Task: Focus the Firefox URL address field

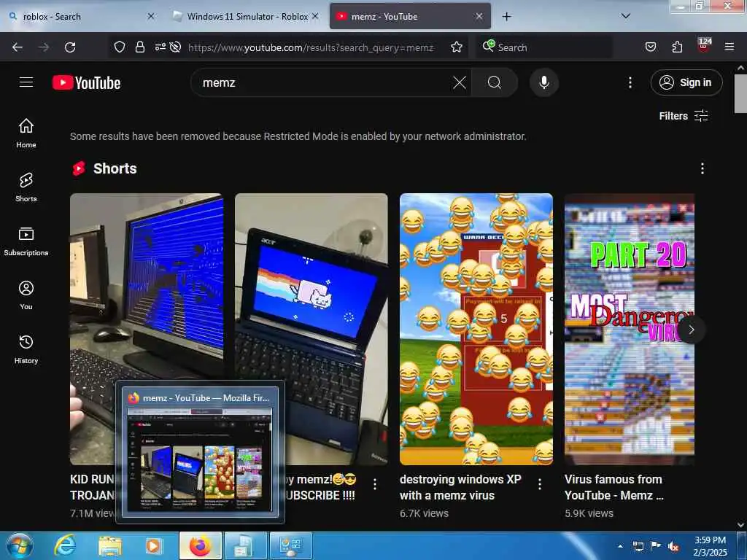Action: coord(311,47)
